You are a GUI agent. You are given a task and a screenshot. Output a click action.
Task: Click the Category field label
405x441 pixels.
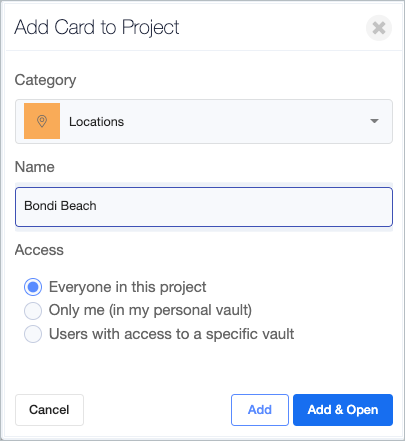coord(45,80)
